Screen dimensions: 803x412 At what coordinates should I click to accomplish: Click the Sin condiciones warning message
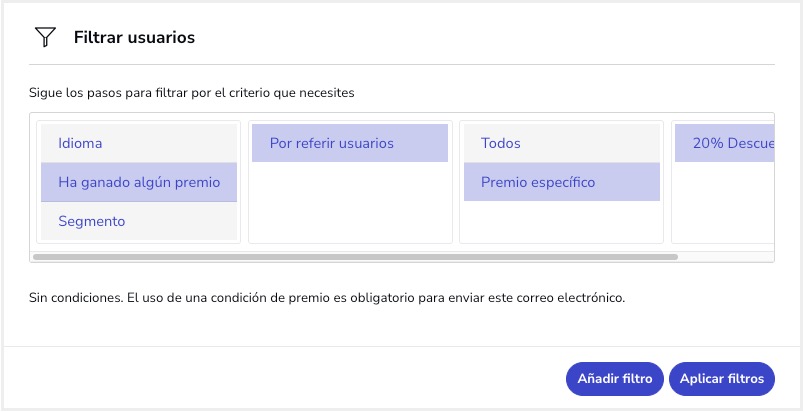coord(327,297)
